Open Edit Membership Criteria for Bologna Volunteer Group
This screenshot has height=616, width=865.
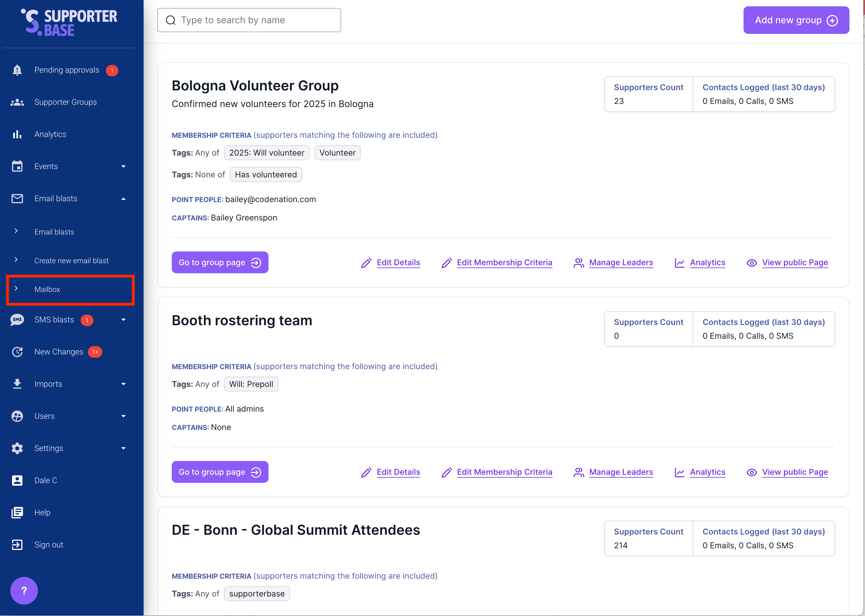coord(504,262)
